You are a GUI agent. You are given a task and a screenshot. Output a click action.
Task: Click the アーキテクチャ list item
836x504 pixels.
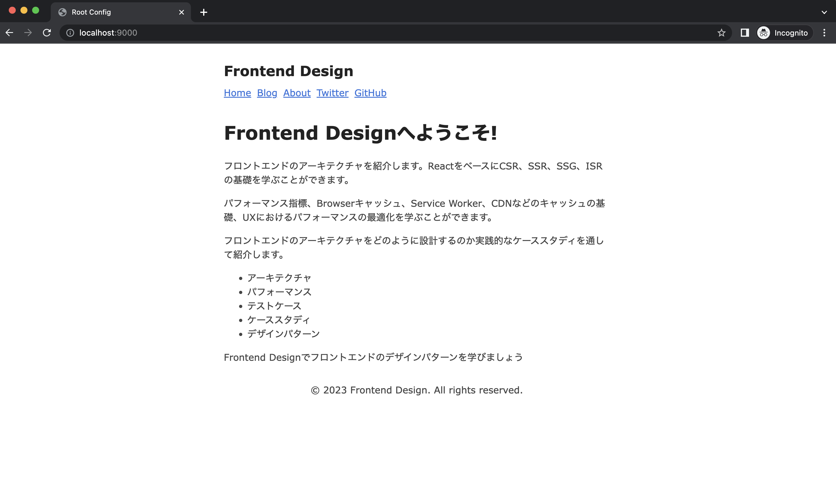pos(279,278)
